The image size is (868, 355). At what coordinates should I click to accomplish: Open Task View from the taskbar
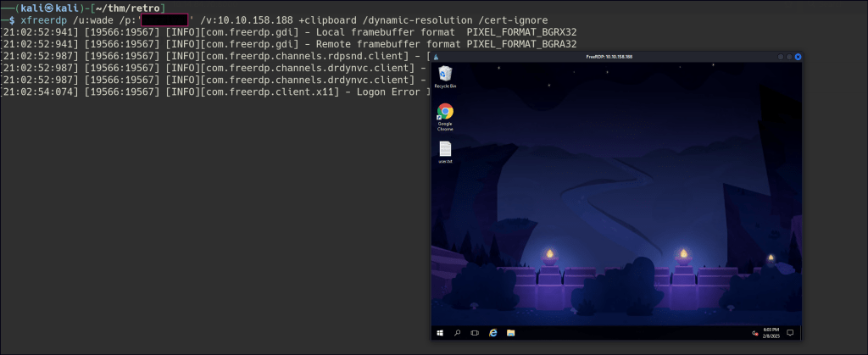pos(475,333)
